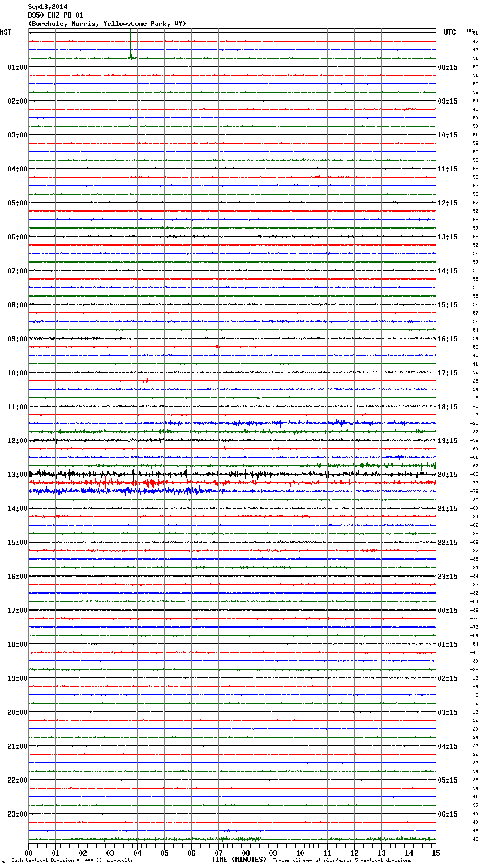
Task: Click the 06:15 UTC time label
Action: point(448,814)
